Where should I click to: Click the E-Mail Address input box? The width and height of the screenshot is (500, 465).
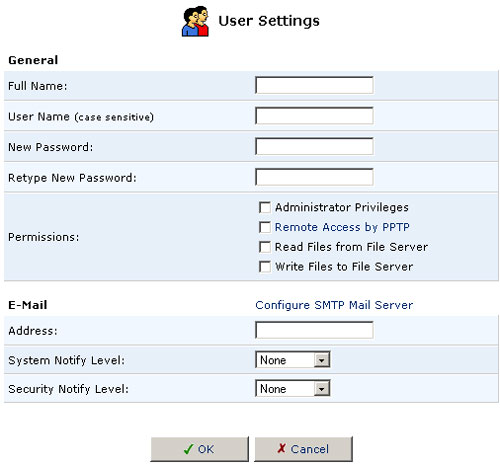(314, 330)
